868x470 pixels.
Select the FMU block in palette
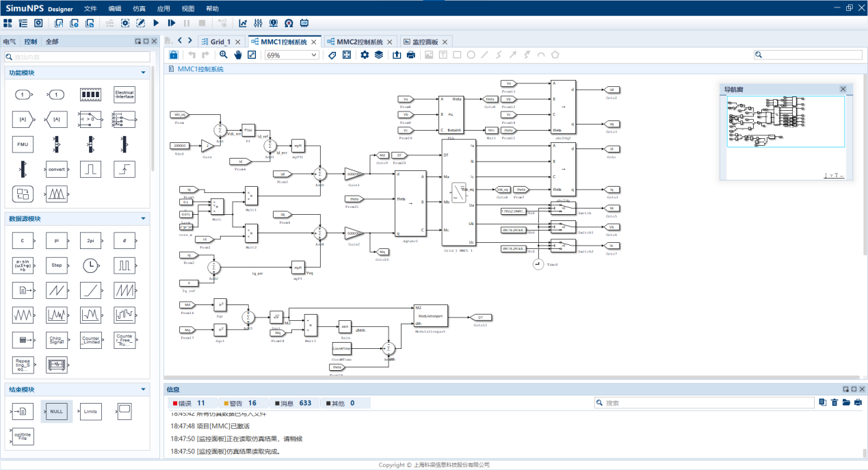[23, 144]
